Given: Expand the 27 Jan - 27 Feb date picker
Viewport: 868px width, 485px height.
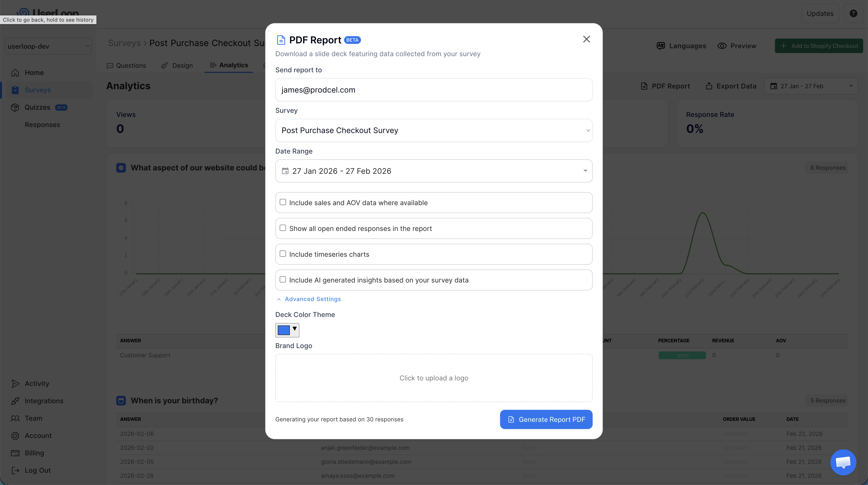Looking at the screenshot, I should tap(811, 86).
